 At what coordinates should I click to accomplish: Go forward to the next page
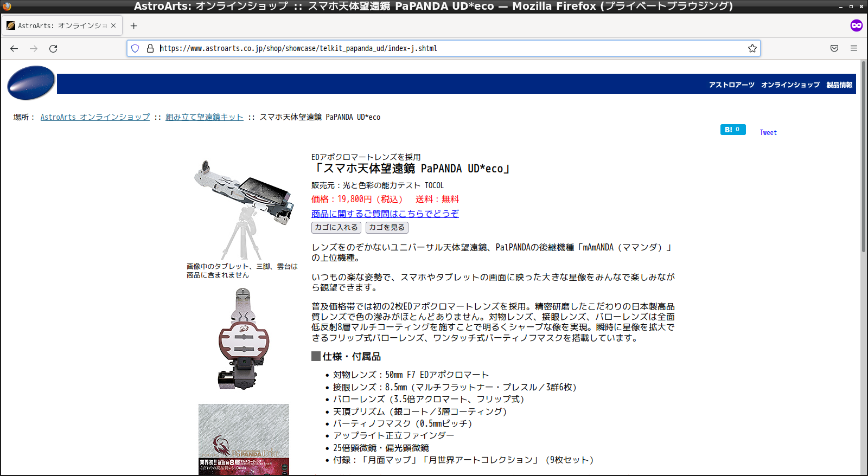[34, 48]
